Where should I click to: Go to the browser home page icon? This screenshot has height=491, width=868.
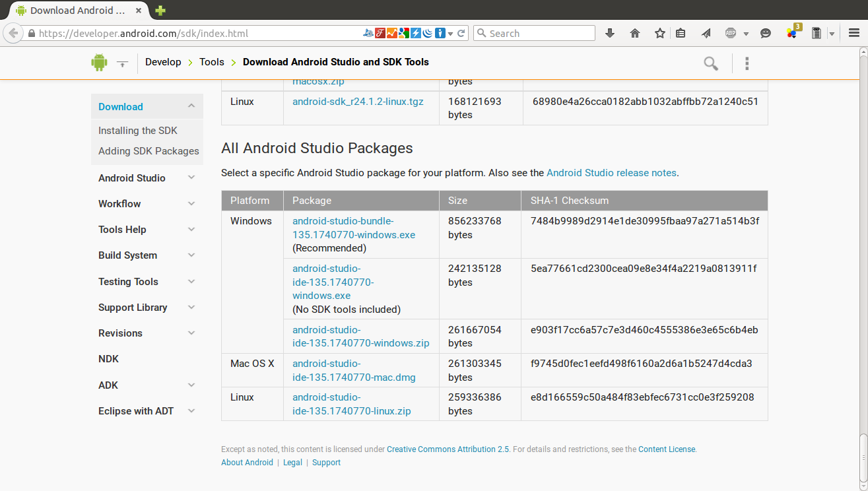click(x=635, y=33)
